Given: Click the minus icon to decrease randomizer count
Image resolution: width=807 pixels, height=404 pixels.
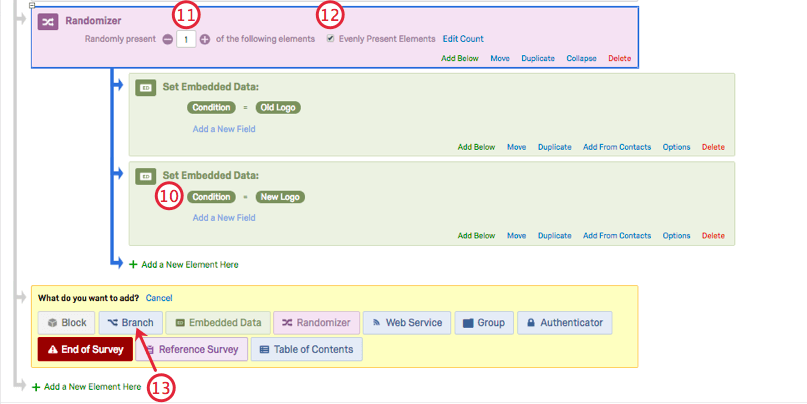Looking at the screenshot, I should (168, 39).
